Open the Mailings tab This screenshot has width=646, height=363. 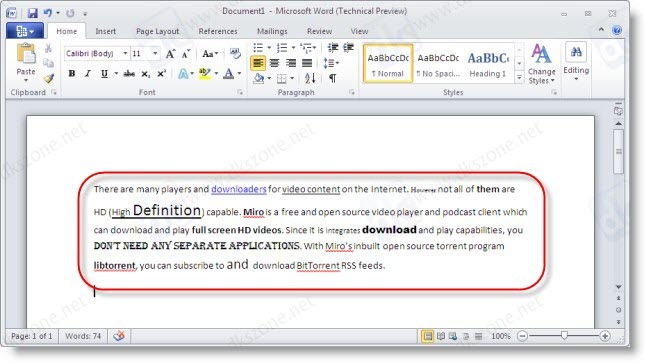click(272, 31)
